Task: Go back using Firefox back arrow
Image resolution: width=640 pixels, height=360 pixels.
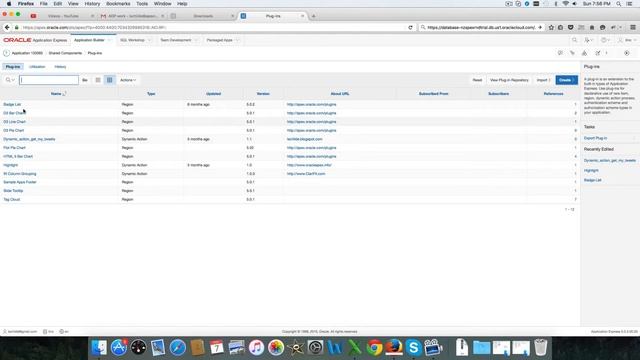Action: (7, 27)
